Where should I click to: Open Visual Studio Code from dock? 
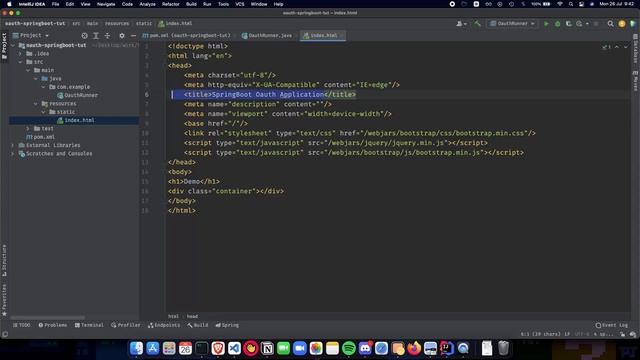[x=234, y=348]
